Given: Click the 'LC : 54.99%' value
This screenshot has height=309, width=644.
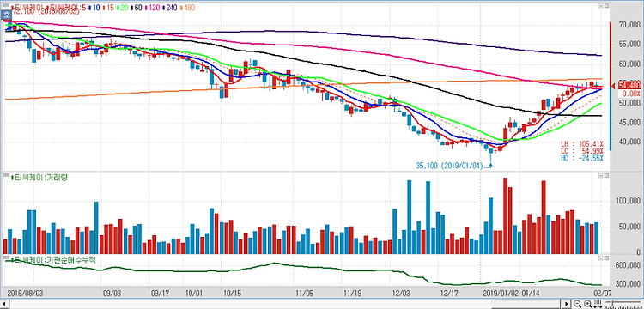Looking at the screenshot, I should (583, 151).
